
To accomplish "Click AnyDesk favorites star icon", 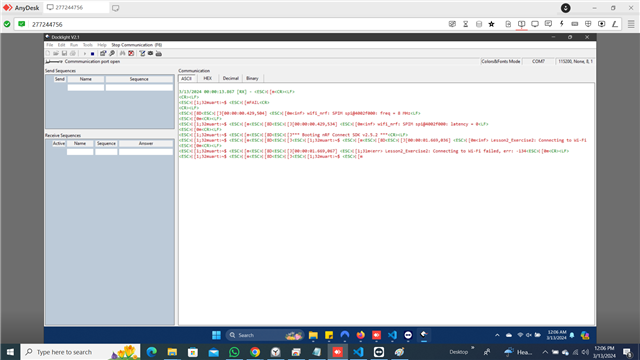I will [x=491, y=24].
